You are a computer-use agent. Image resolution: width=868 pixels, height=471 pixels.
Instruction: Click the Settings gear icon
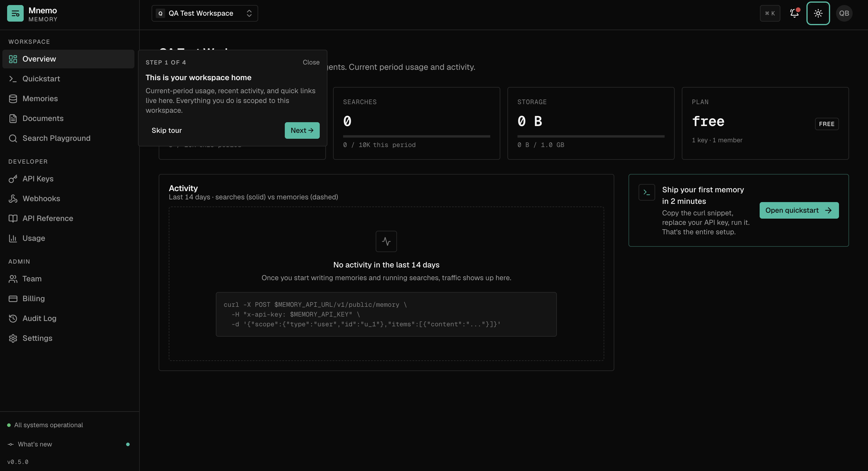[13, 338]
